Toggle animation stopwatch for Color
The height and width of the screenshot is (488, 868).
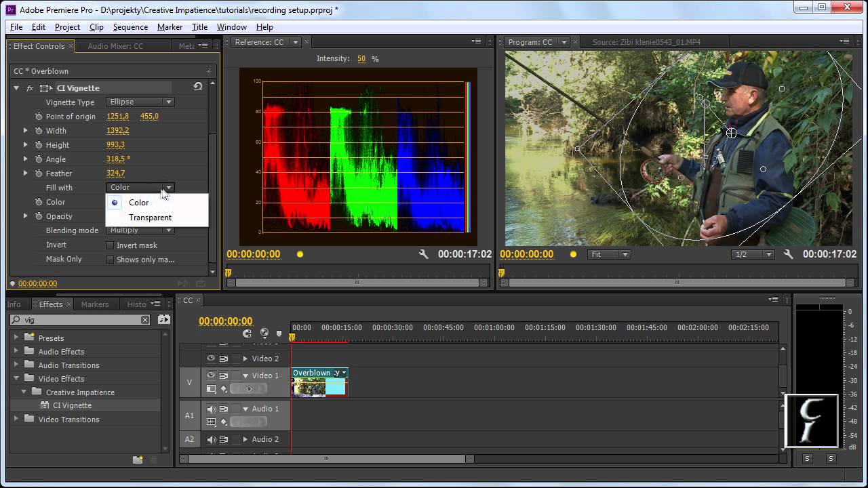tap(39, 202)
